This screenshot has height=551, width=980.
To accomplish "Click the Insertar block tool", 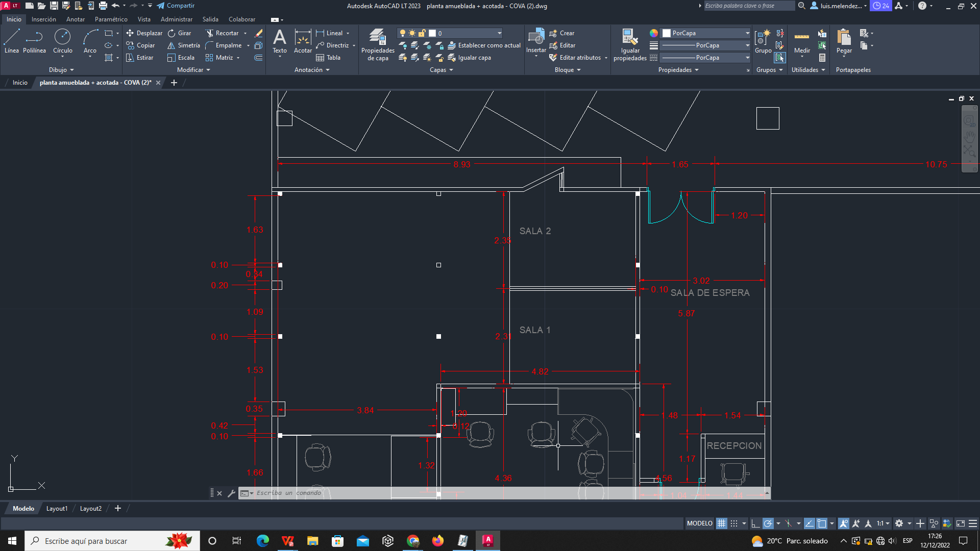I will [x=536, y=41].
